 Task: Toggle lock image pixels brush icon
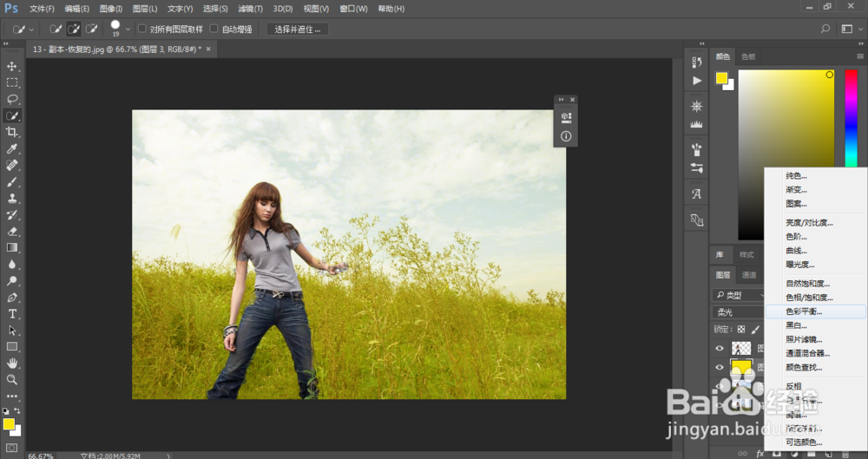(755, 330)
